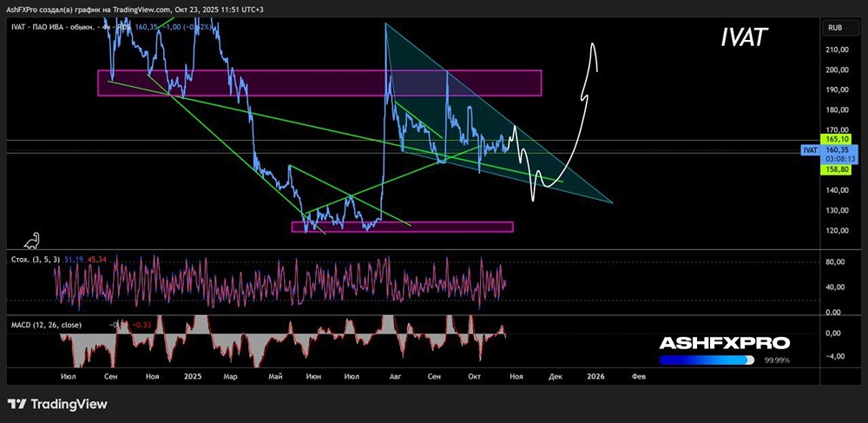The image size is (868, 423).
Task: Click 190,00 on the price axis
Action: tap(838, 89)
